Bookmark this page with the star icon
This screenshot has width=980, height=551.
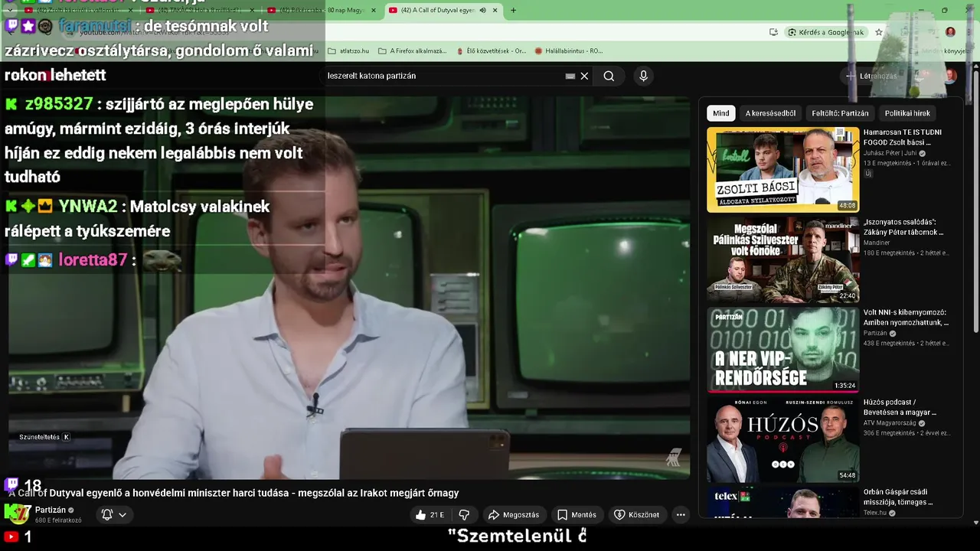pyautogui.click(x=879, y=32)
